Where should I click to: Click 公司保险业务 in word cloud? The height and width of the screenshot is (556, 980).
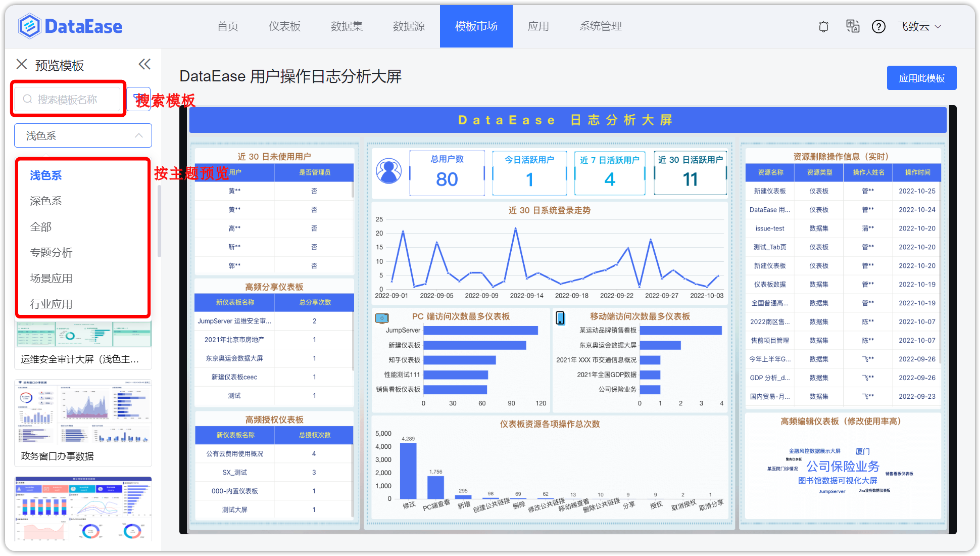coord(843,466)
